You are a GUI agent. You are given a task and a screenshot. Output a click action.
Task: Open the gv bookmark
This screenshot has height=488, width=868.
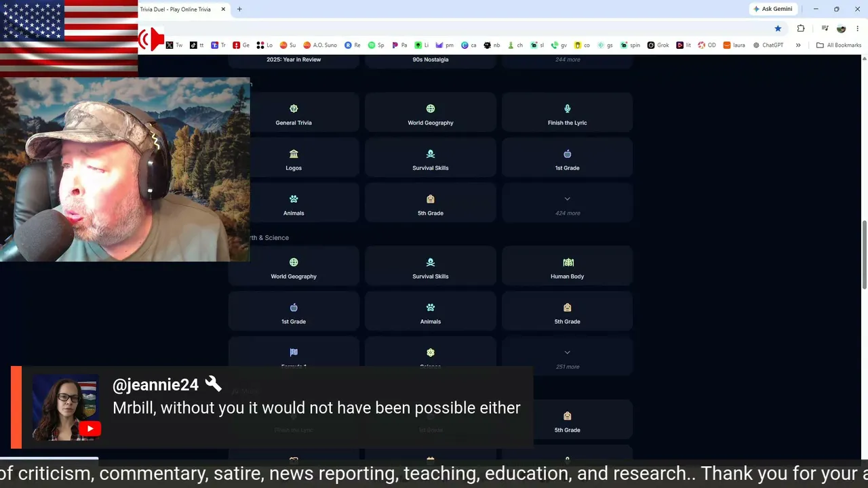click(x=559, y=45)
